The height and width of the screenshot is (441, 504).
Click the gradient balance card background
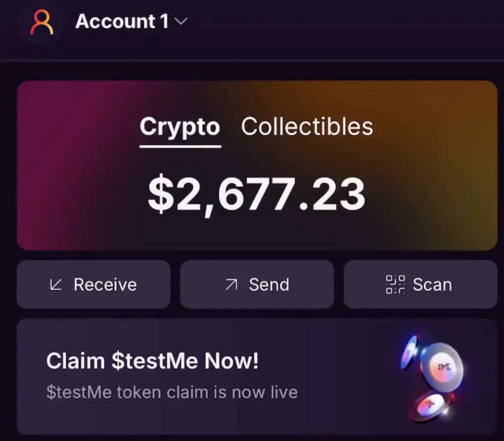[x=80, y=193]
